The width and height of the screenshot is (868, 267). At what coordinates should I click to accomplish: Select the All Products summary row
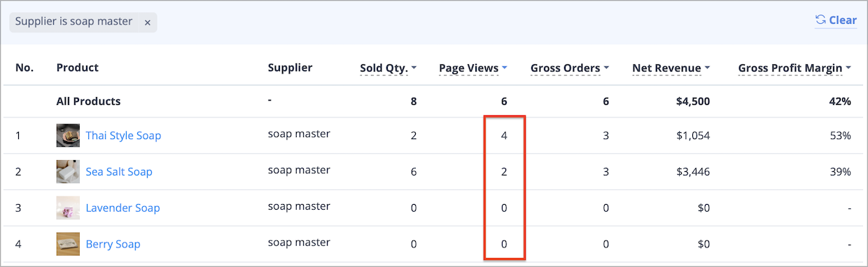coord(434,101)
